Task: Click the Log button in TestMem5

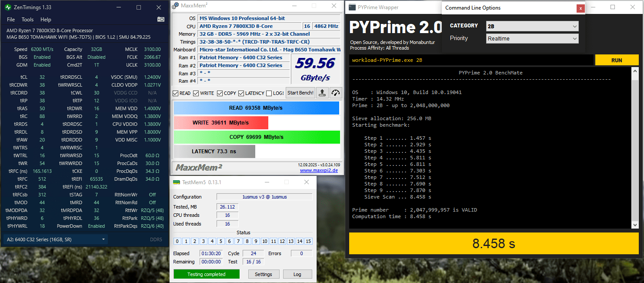Action: click(x=297, y=274)
